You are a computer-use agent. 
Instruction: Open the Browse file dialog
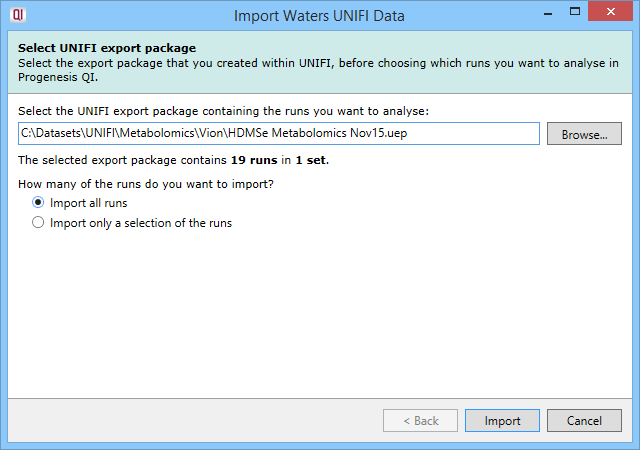[x=584, y=134]
